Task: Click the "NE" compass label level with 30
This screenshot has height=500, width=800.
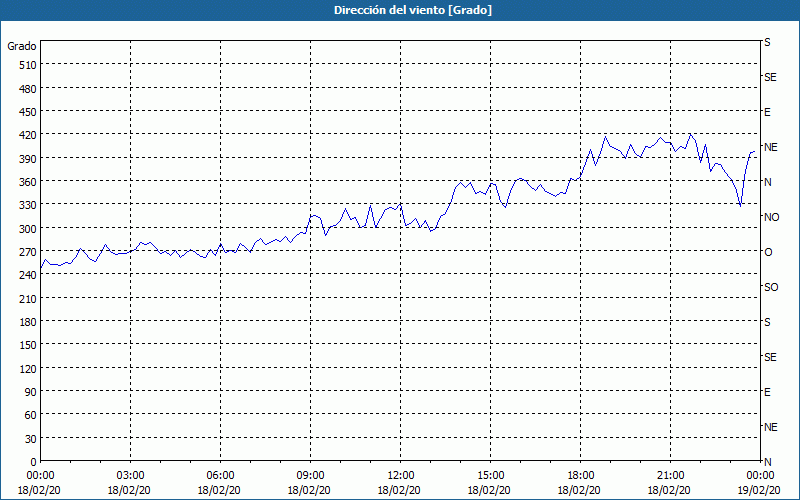Action: 770,427
